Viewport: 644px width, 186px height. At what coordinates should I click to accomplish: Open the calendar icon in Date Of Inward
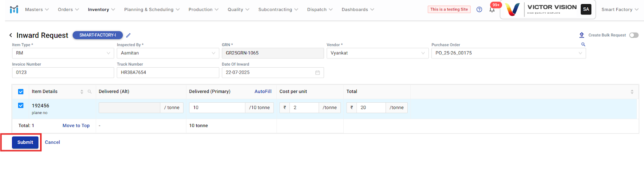(318, 72)
